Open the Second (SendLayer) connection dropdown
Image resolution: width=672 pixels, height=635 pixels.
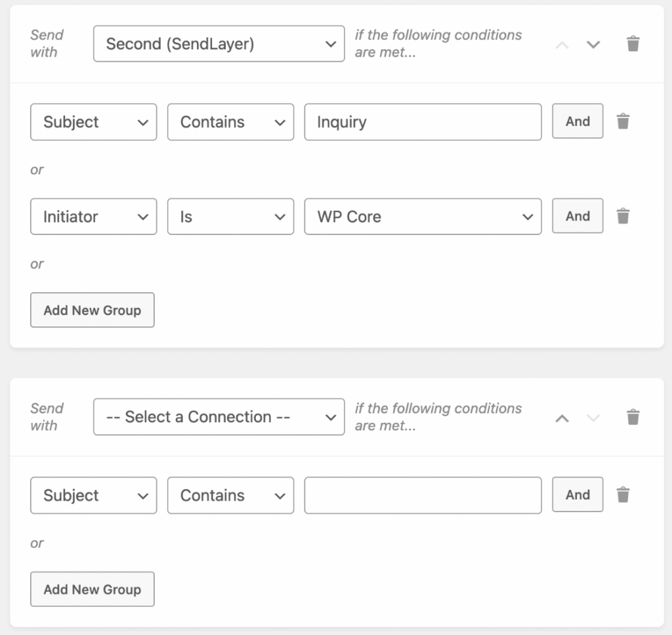click(219, 44)
